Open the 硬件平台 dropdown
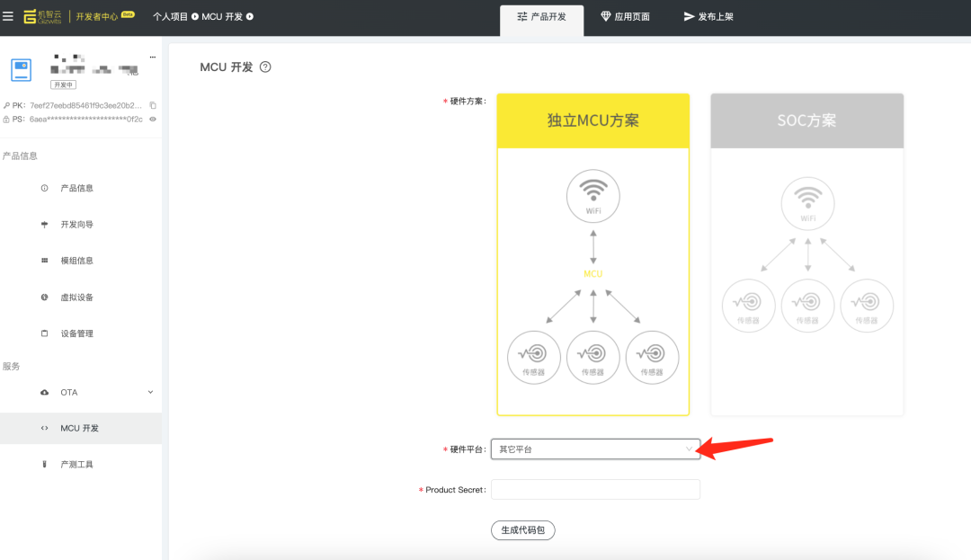 click(x=596, y=449)
